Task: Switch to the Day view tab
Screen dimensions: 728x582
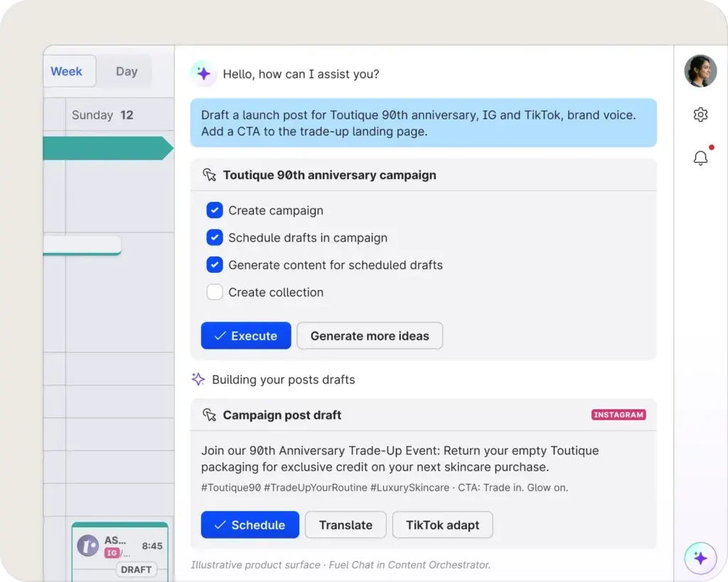Action: [x=127, y=71]
